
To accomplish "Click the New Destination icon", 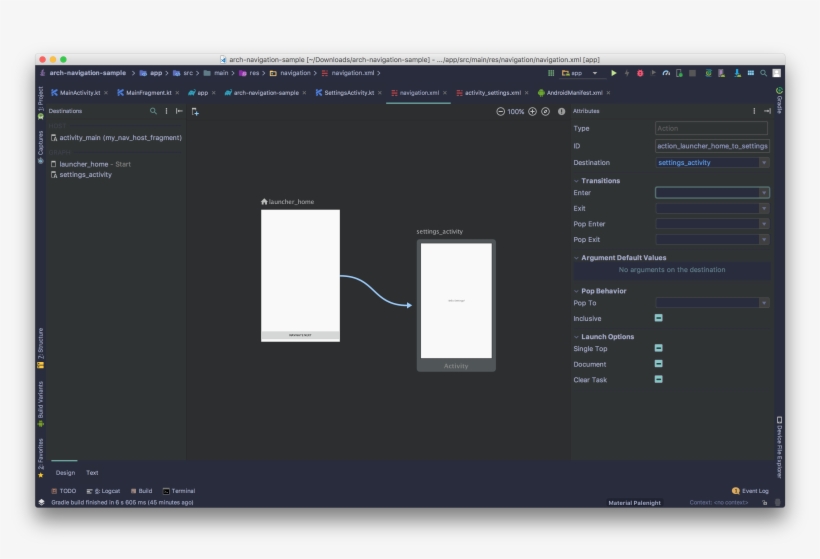I will pos(195,111).
